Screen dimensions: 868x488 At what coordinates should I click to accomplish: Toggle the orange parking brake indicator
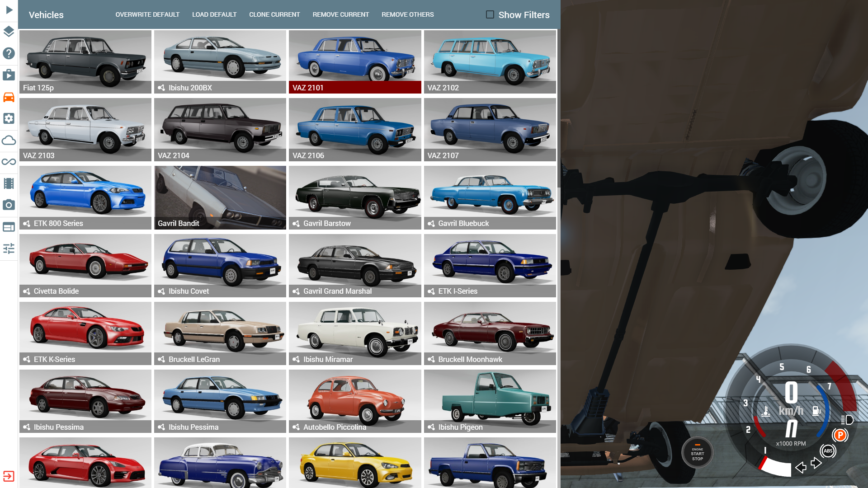(x=840, y=435)
